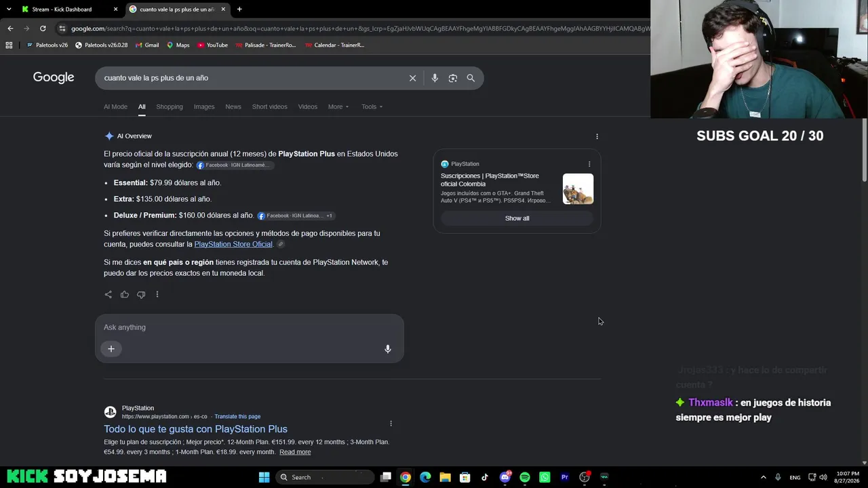The image size is (868, 488).
Task: Start a voice search with the microphone icon
Action: pos(435,78)
